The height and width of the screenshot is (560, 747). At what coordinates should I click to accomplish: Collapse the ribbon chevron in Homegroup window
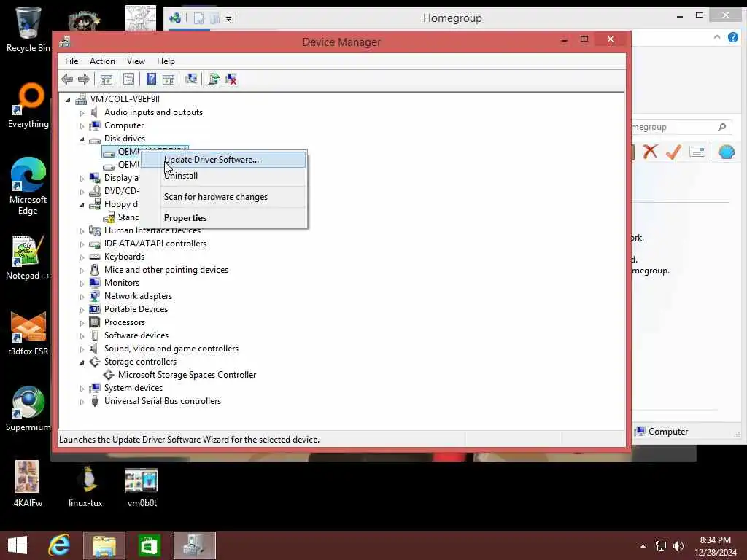(717, 37)
